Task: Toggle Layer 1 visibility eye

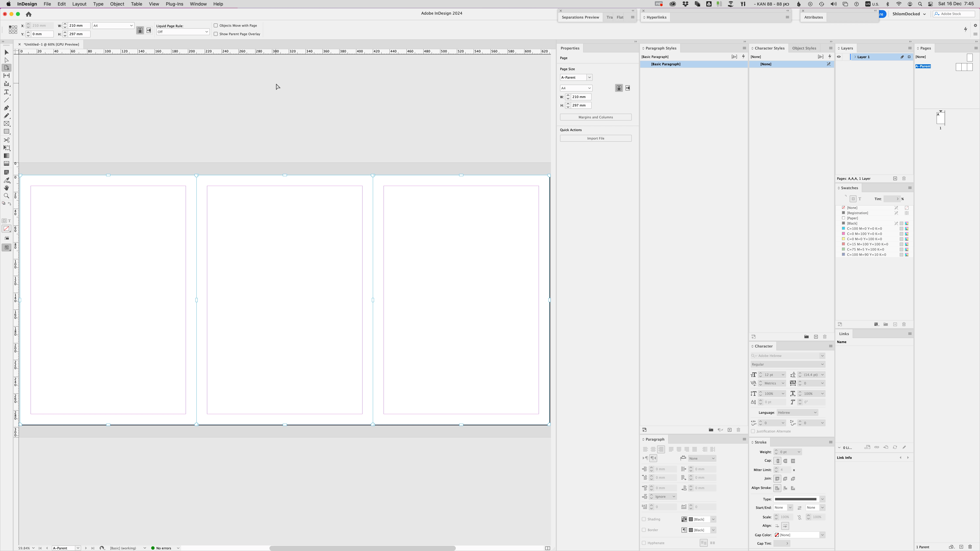Action: 839,57
